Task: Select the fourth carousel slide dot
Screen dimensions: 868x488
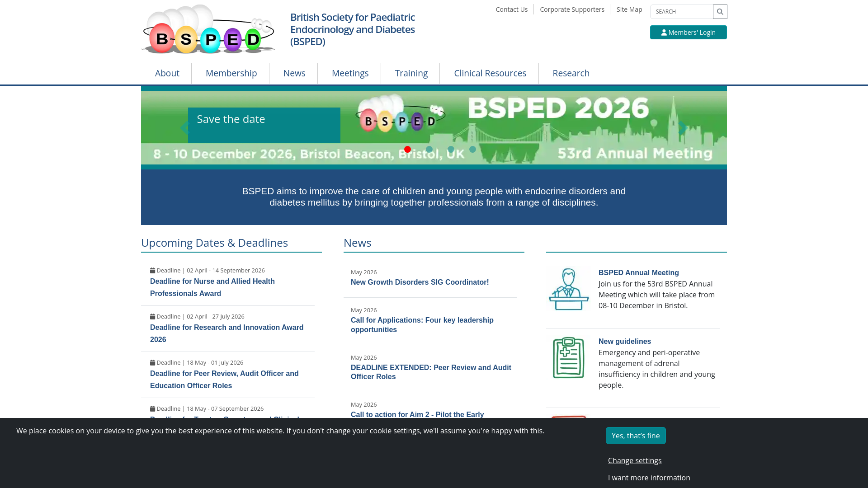Action: tap(472, 149)
